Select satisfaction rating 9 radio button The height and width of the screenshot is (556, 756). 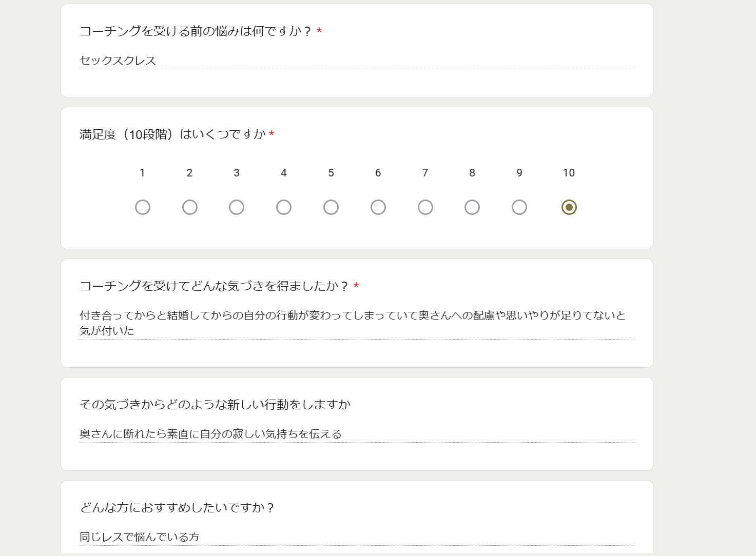pos(519,207)
